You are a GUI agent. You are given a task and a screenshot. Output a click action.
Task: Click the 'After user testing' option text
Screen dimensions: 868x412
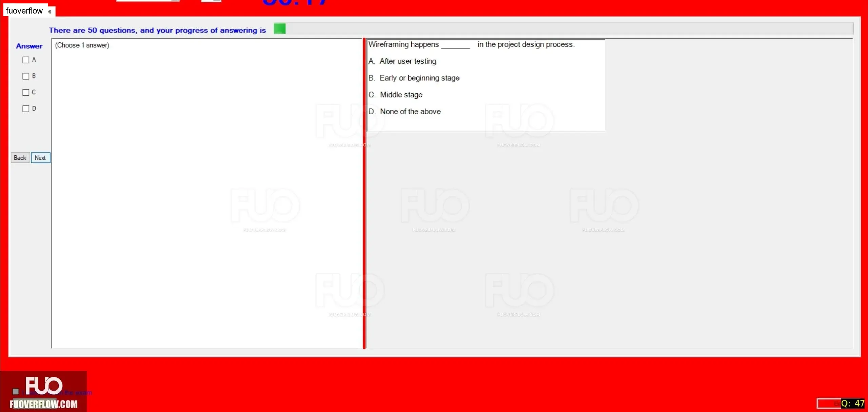click(x=408, y=61)
